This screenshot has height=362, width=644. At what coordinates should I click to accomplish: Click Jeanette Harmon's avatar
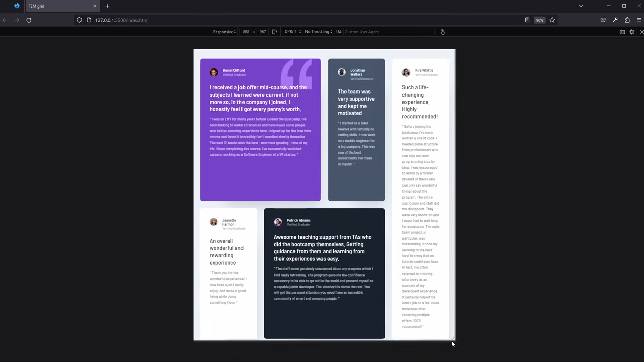[214, 222]
